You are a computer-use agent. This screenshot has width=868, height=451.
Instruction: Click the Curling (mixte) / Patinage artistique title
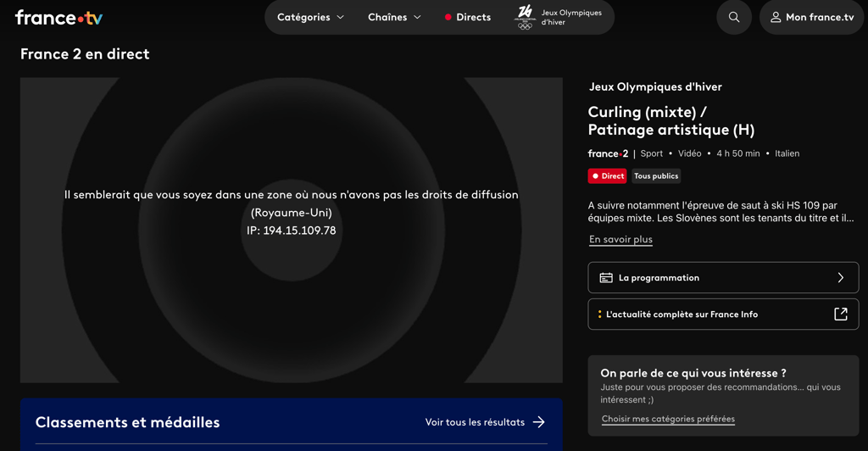pyautogui.click(x=671, y=120)
